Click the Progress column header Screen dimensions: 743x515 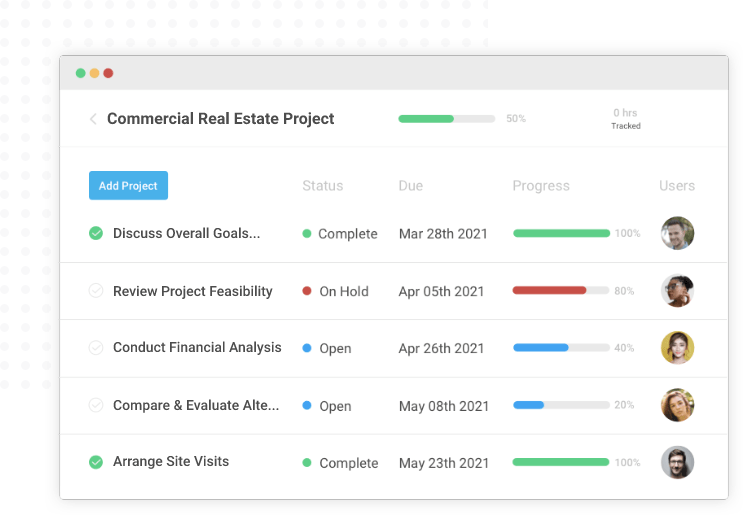pos(541,186)
